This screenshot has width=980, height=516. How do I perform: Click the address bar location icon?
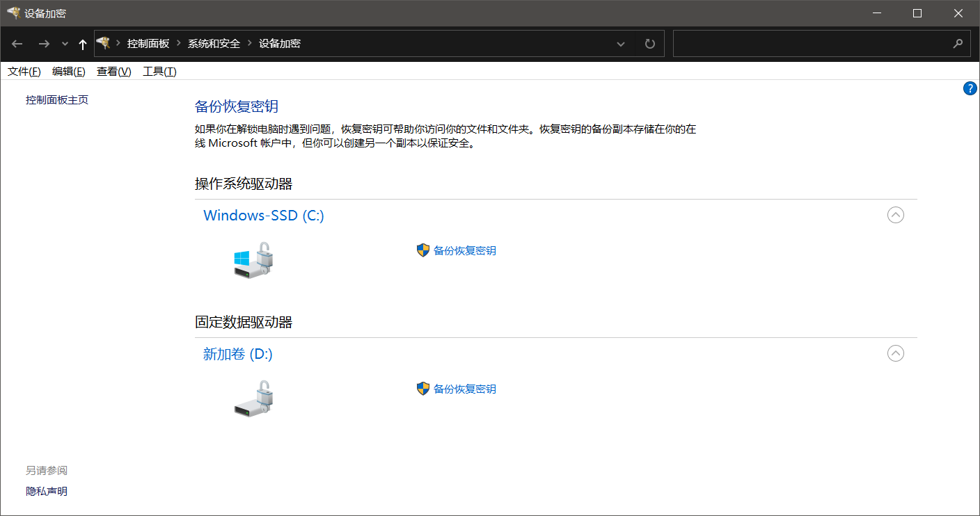tap(104, 43)
